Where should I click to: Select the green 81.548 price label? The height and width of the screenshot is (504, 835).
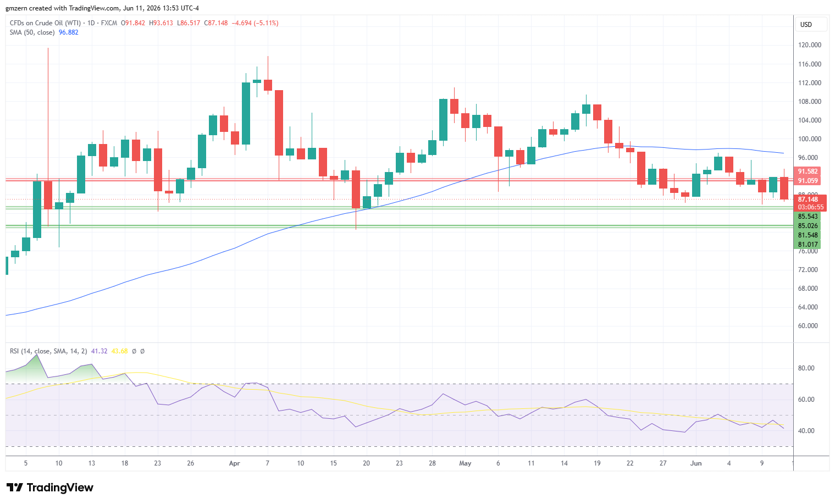pyautogui.click(x=808, y=235)
